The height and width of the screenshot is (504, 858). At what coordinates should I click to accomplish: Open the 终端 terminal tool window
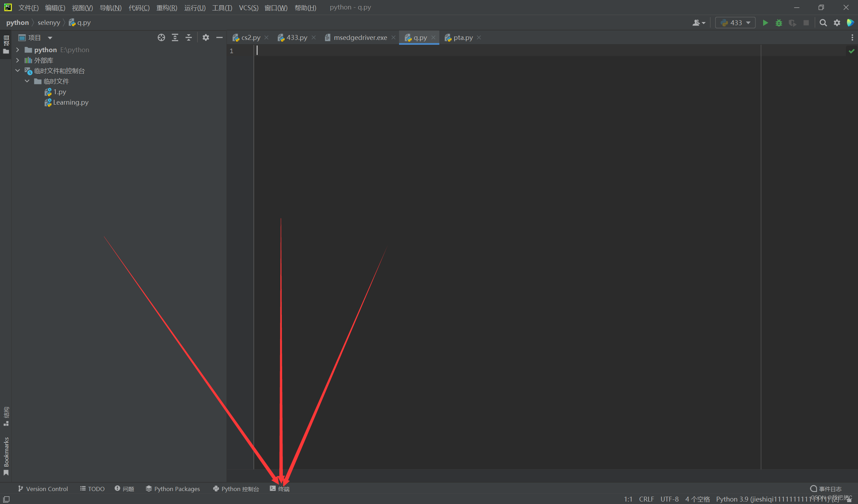(x=280, y=489)
